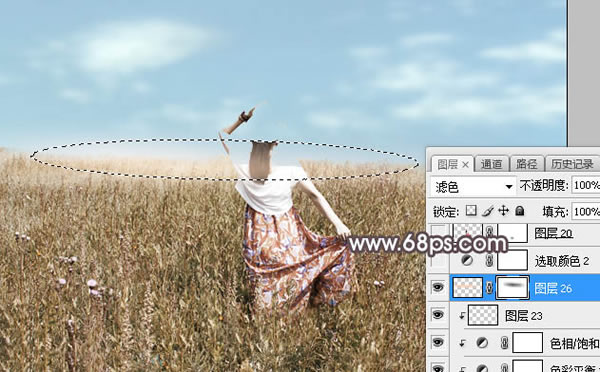
Task: Switch to the 路径 tab
Action: click(527, 164)
